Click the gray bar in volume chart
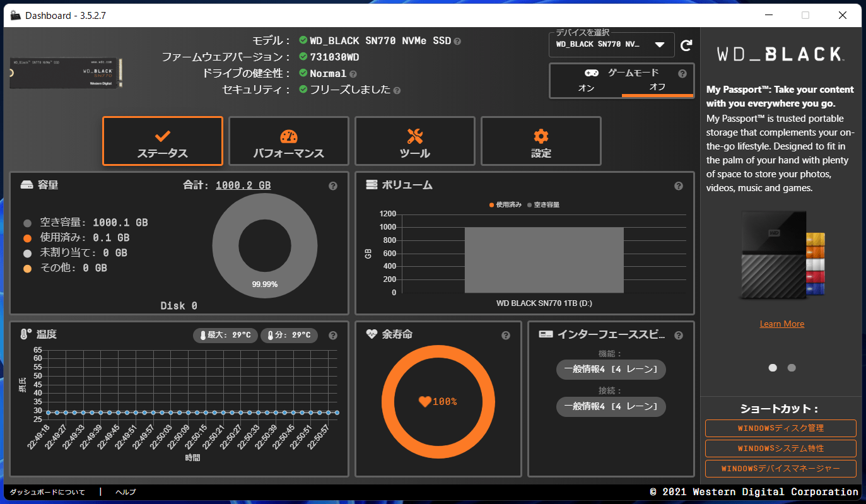 click(x=544, y=260)
